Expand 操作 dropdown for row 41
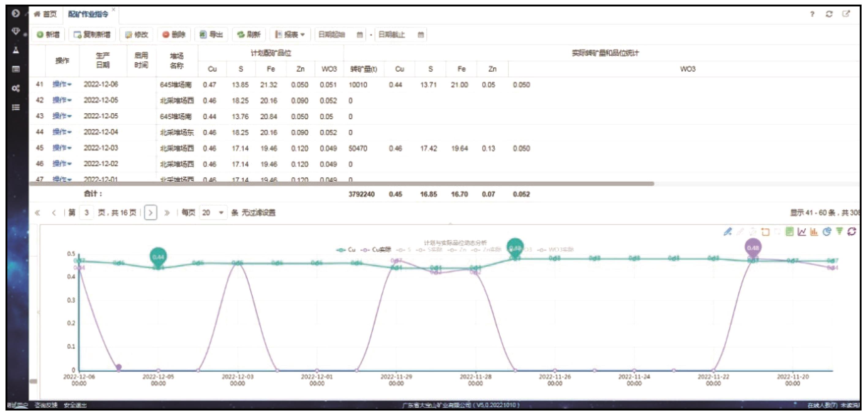868x416 pixels. tap(62, 84)
